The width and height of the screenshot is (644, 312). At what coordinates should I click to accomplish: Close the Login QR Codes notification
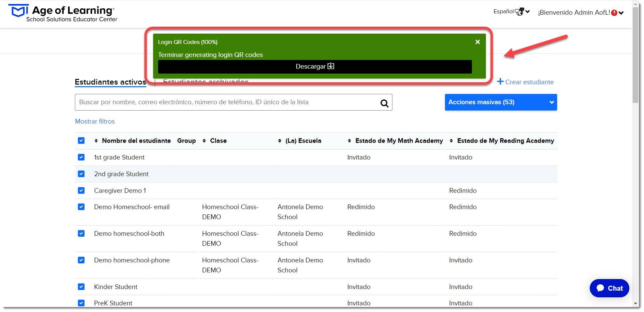click(478, 42)
